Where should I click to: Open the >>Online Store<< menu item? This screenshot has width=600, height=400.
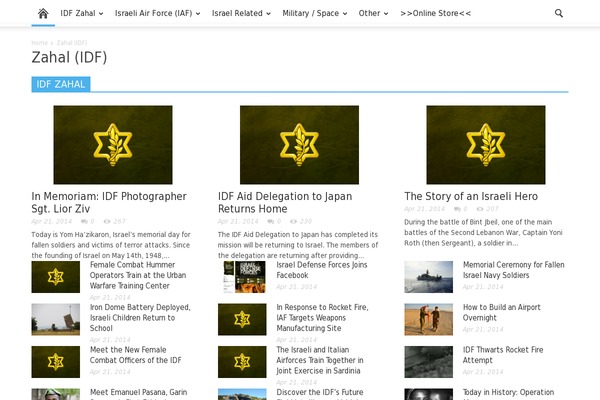coord(435,13)
